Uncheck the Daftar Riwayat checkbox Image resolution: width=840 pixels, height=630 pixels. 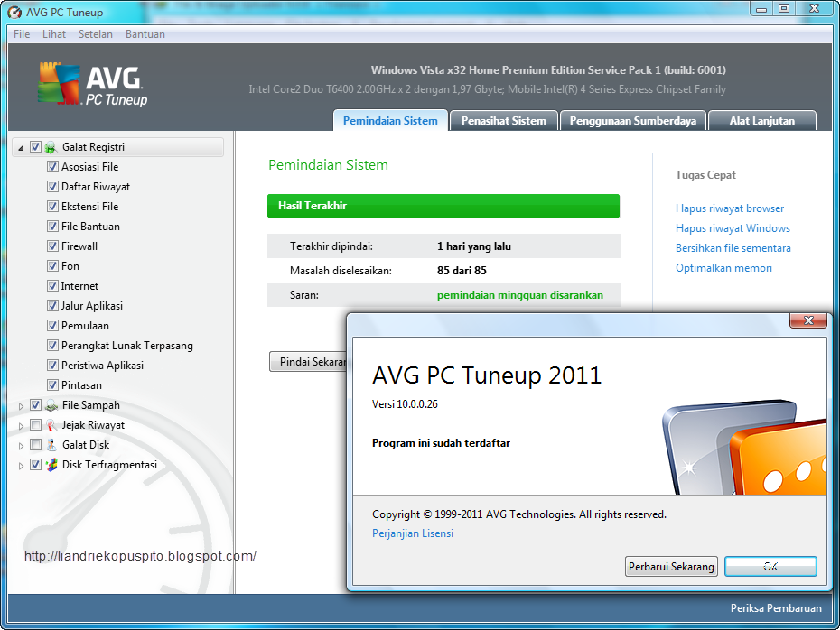(52, 186)
